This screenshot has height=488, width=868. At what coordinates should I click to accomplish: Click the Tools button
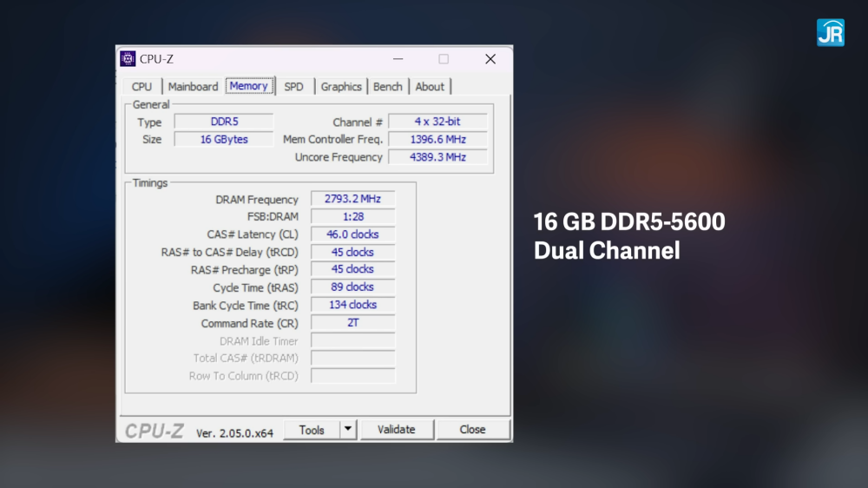(312, 430)
